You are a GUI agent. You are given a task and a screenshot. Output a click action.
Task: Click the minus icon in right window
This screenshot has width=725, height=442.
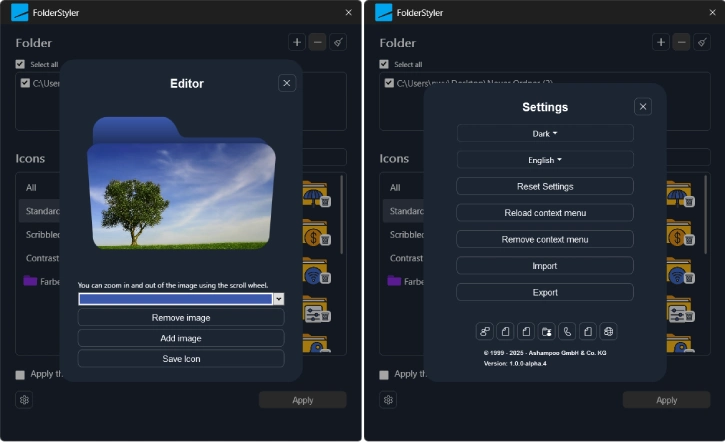pyautogui.click(x=681, y=43)
